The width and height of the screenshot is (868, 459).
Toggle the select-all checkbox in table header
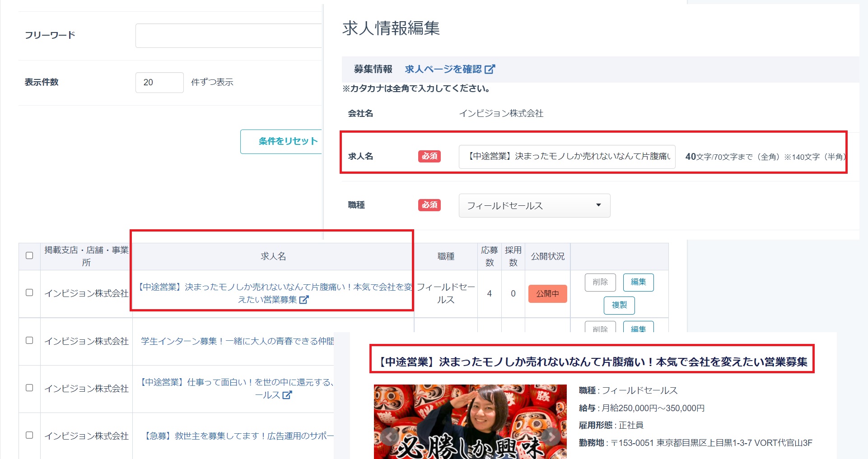tap(29, 255)
